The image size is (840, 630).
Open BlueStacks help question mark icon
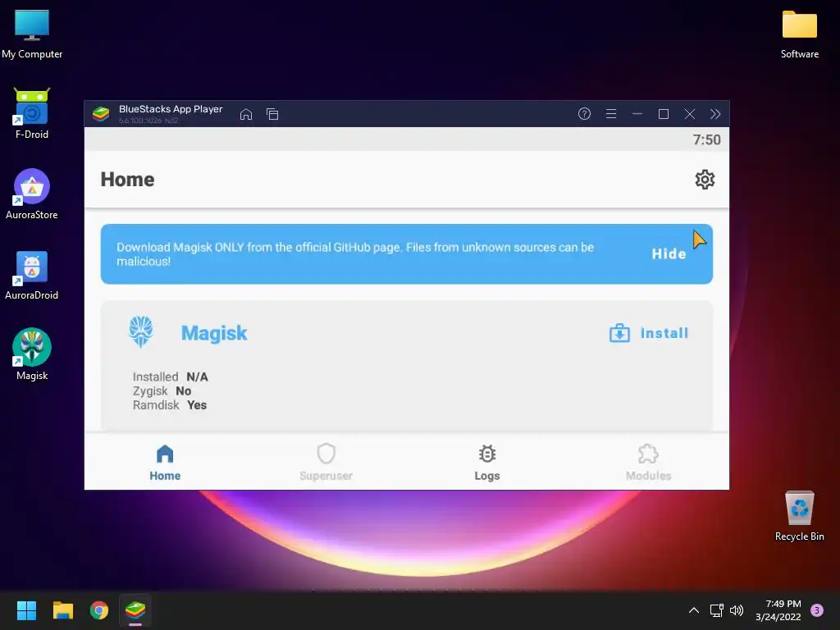(584, 113)
